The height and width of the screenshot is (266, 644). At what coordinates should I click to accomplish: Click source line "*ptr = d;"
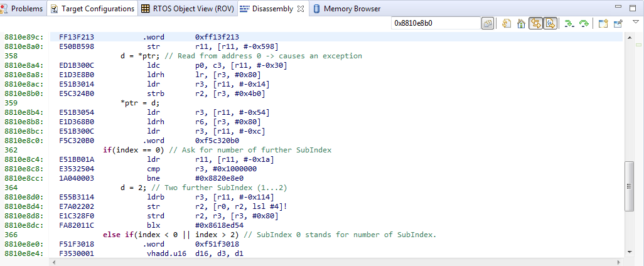[x=140, y=103]
